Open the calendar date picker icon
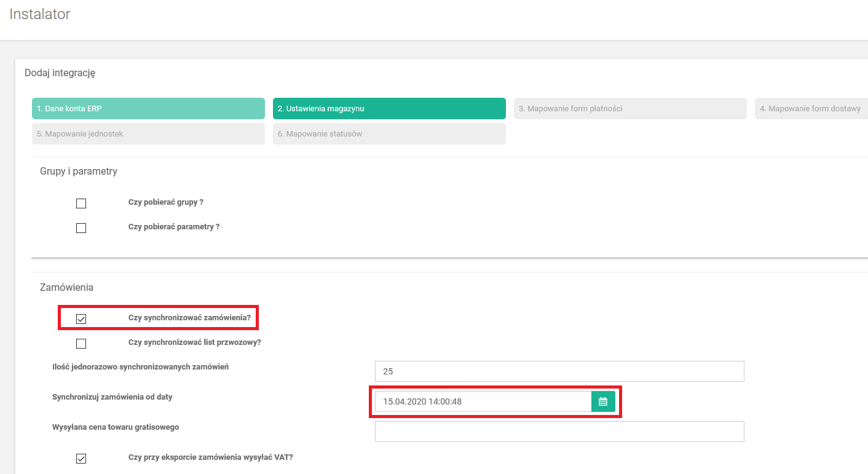The height and width of the screenshot is (474, 868). [603, 401]
